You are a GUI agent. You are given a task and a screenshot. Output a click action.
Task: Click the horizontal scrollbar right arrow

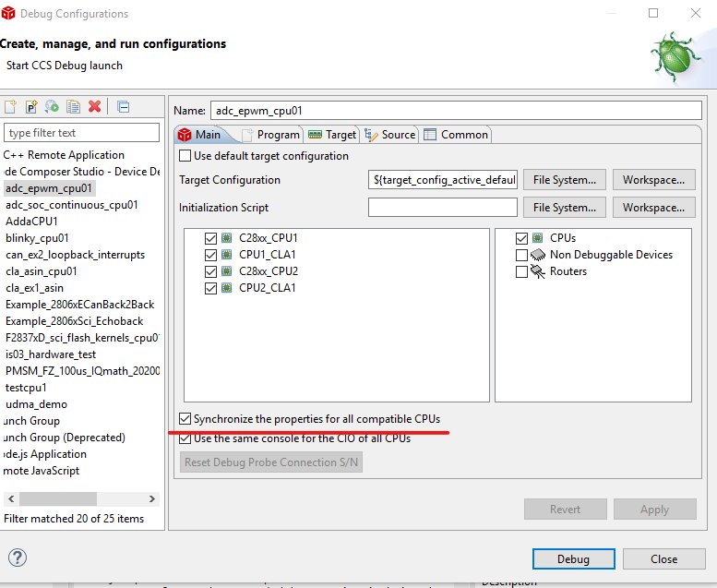pyautogui.click(x=152, y=498)
